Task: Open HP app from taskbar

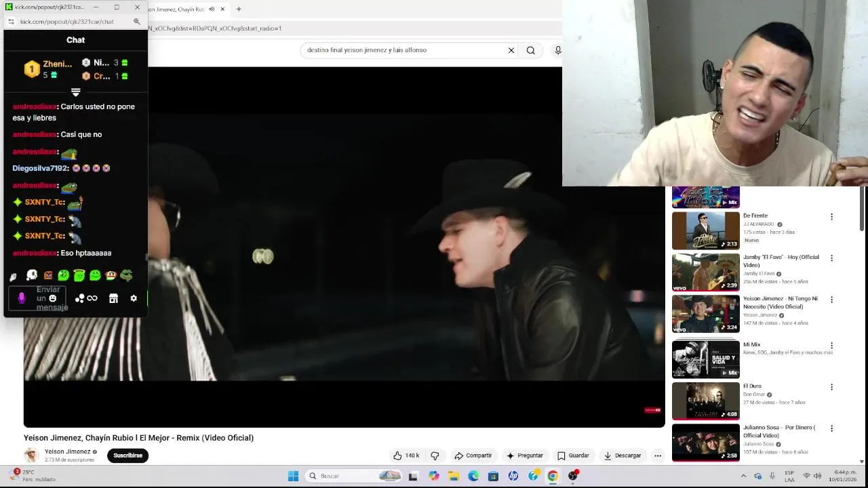Action: tap(513, 476)
